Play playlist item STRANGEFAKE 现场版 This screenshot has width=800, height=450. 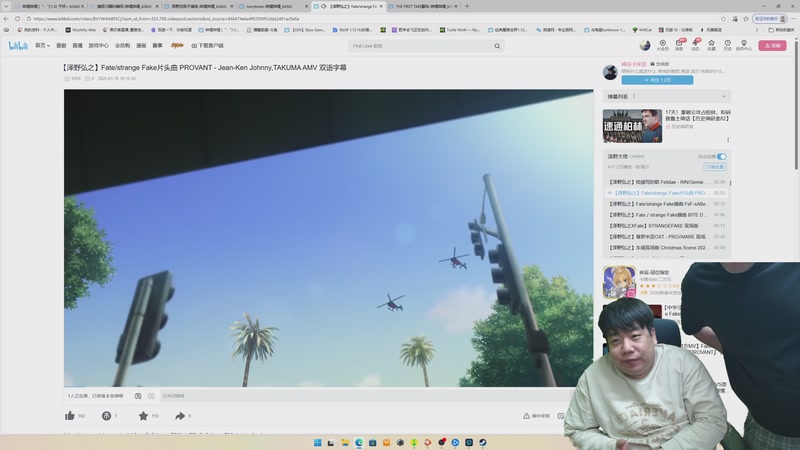[x=666, y=226]
